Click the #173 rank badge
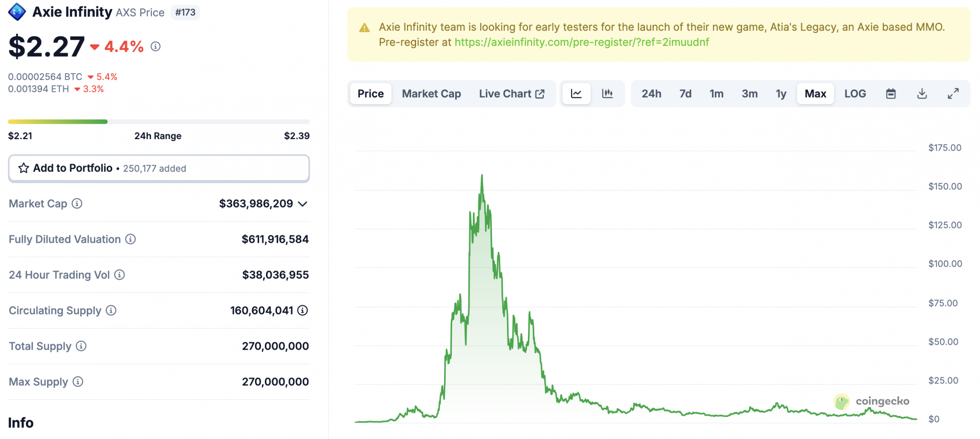Image resolution: width=980 pixels, height=439 pixels. tap(185, 13)
